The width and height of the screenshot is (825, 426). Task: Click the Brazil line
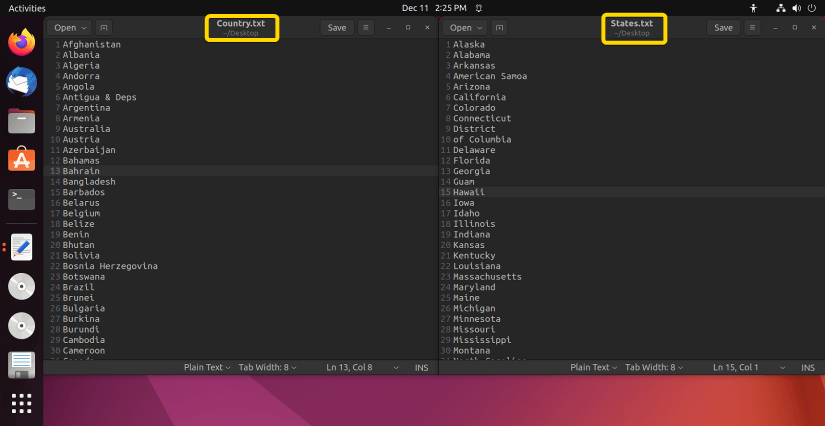point(78,287)
